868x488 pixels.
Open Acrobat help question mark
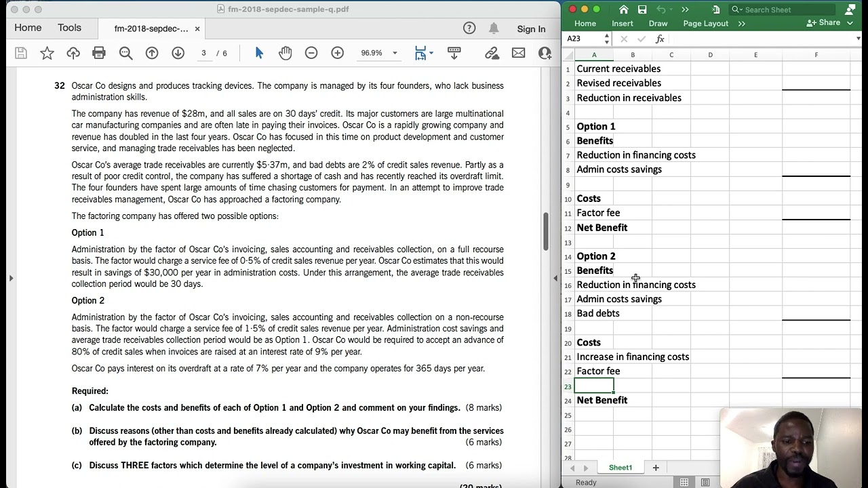[x=469, y=28]
